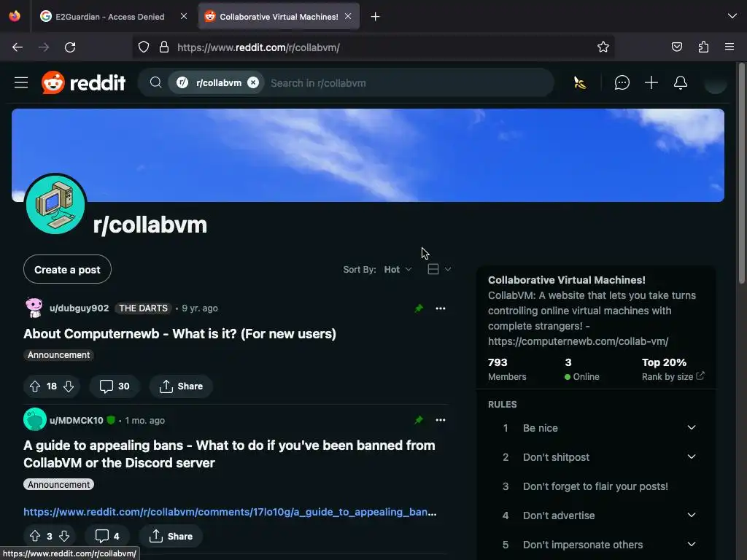Click the tracking protection shield icon

[x=144, y=47]
